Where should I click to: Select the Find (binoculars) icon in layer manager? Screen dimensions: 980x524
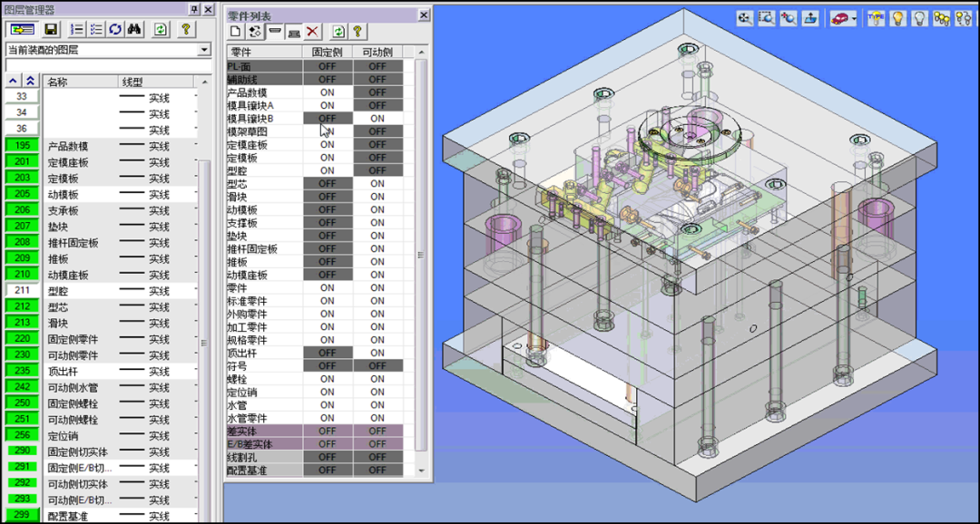(134, 29)
